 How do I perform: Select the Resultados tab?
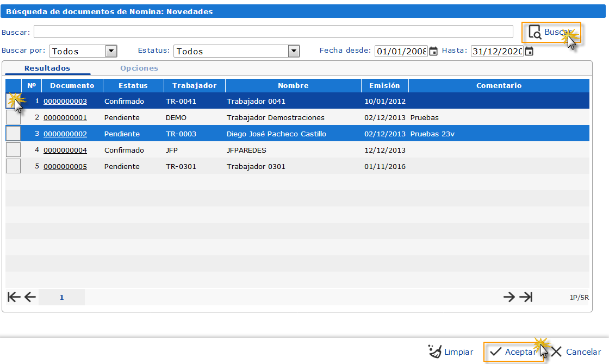point(47,68)
